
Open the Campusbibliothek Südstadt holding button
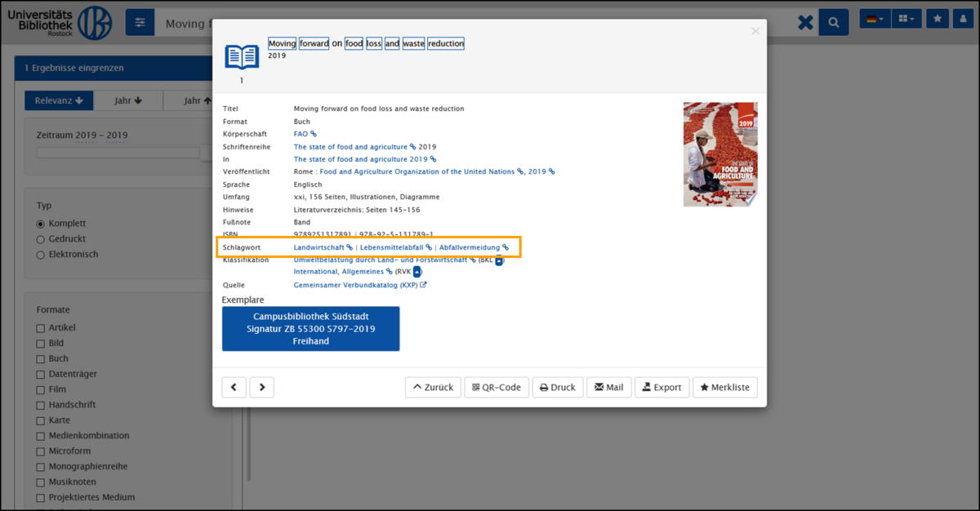(311, 329)
